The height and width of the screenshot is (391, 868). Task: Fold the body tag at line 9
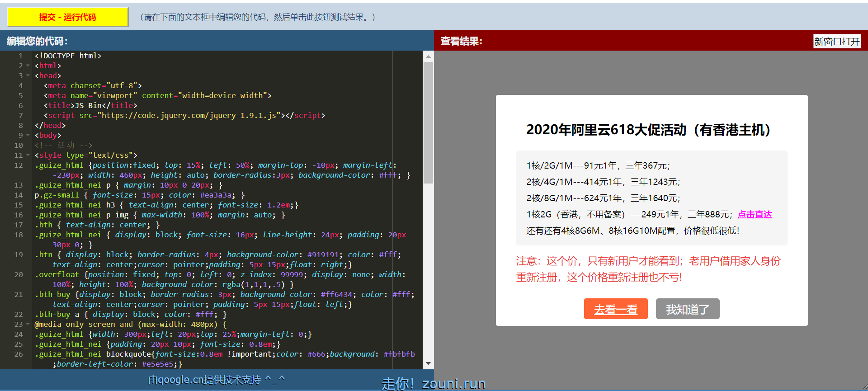click(x=28, y=135)
